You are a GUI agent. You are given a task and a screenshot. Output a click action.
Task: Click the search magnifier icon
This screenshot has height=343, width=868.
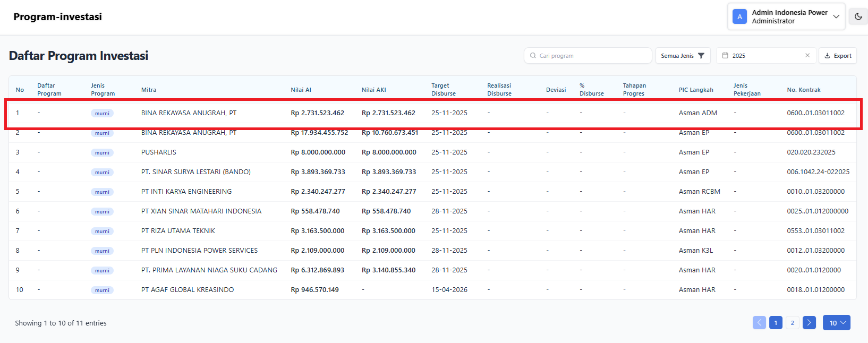pyautogui.click(x=533, y=56)
